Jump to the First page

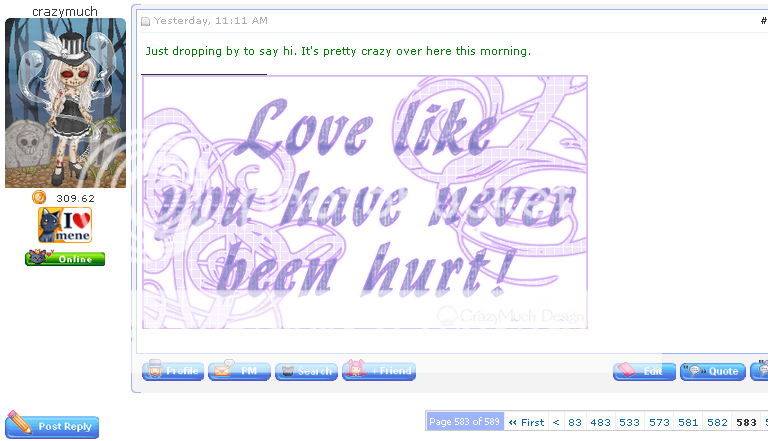(x=526, y=423)
